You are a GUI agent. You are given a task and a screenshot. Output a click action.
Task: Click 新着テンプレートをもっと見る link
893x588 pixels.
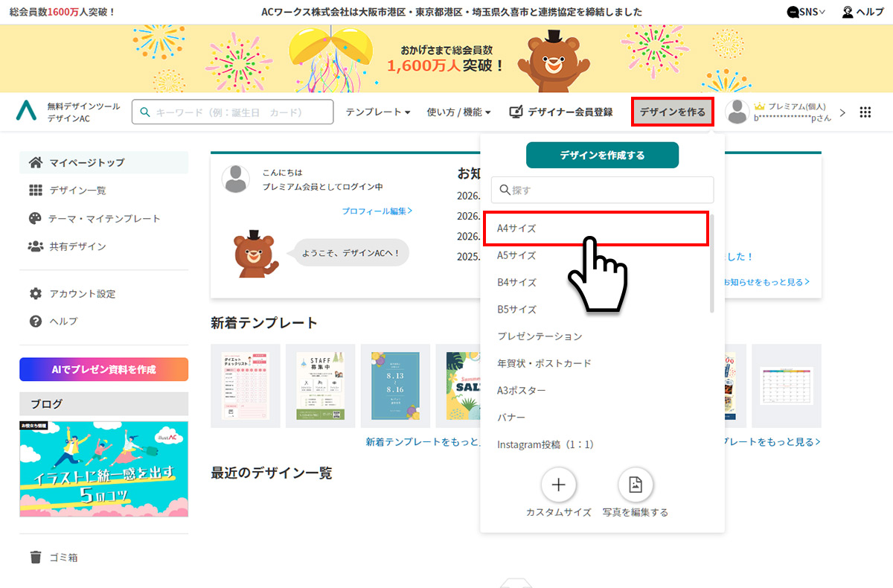[x=423, y=442]
